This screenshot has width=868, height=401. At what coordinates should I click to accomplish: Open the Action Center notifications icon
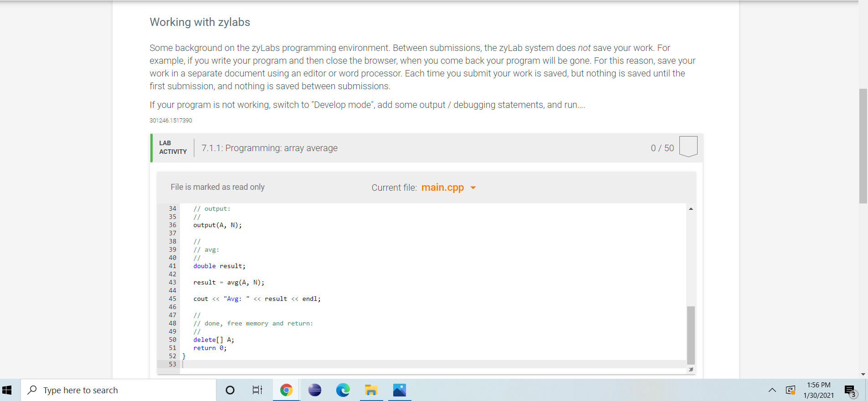pyautogui.click(x=850, y=391)
